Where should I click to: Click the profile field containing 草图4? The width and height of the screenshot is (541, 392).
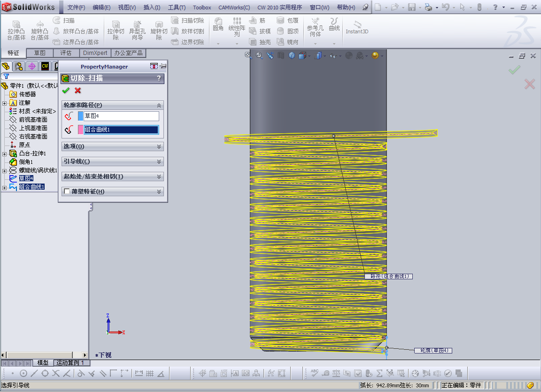(122, 116)
